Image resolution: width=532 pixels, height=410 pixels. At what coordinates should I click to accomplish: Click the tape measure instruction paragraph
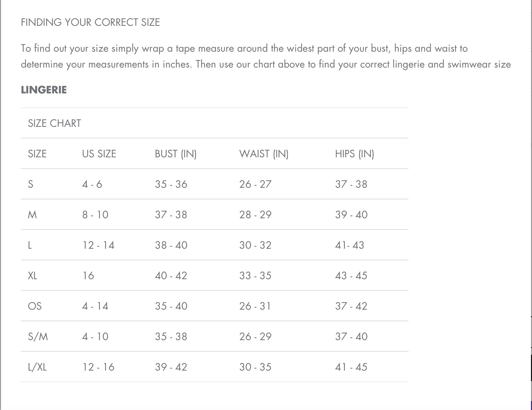click(x=266, y=56)
